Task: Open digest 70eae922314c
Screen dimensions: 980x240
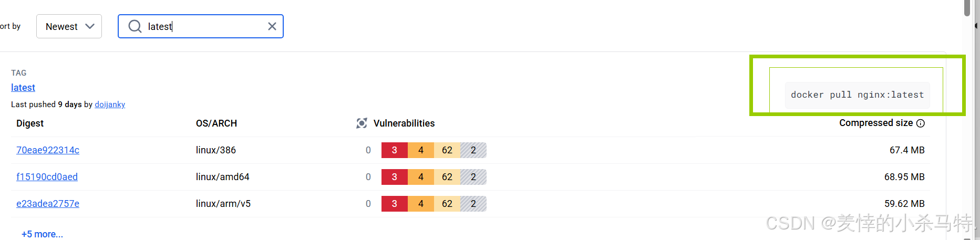Action: (48, 150)
